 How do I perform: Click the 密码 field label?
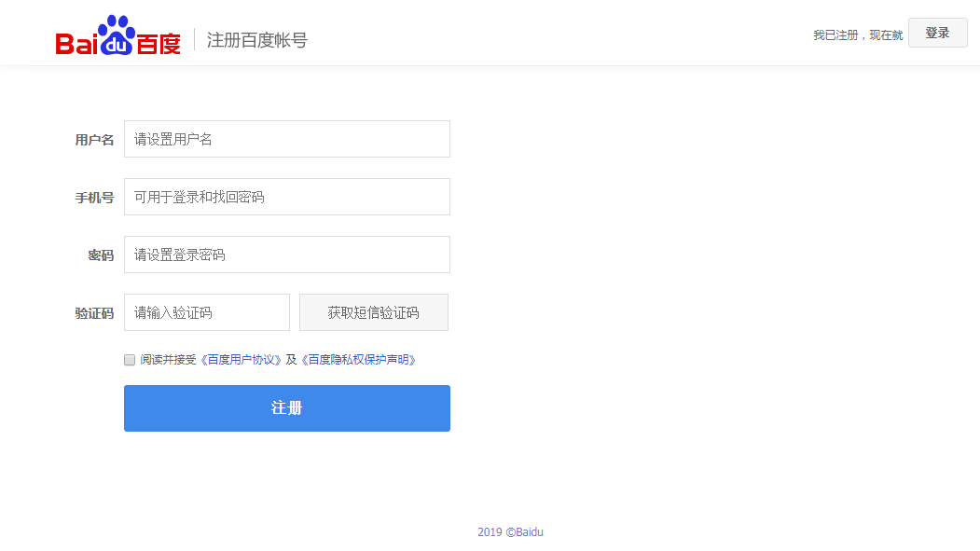click(x=101, y=255)
